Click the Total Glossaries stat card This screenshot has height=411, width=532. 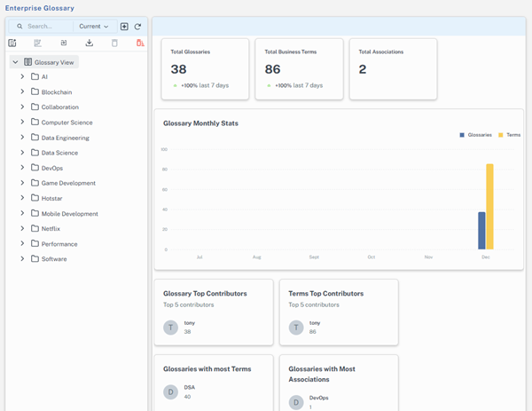[x=202, y=69]
